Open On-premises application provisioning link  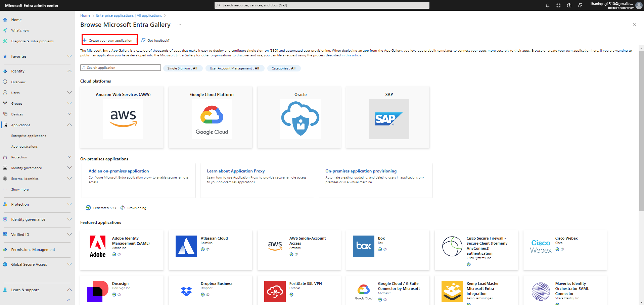coord(361,171)
